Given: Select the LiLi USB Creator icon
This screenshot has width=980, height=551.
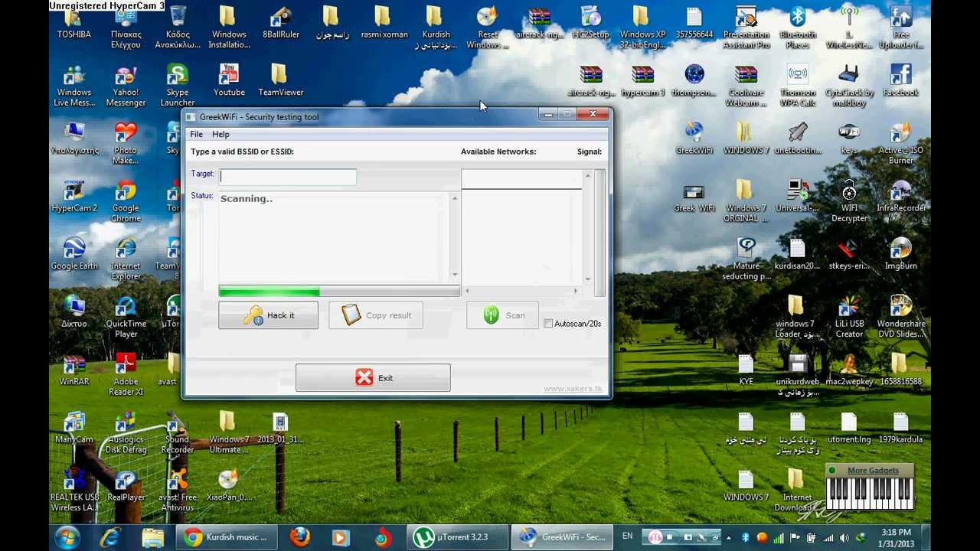Looking at the screenshot, I should [849, 317].
